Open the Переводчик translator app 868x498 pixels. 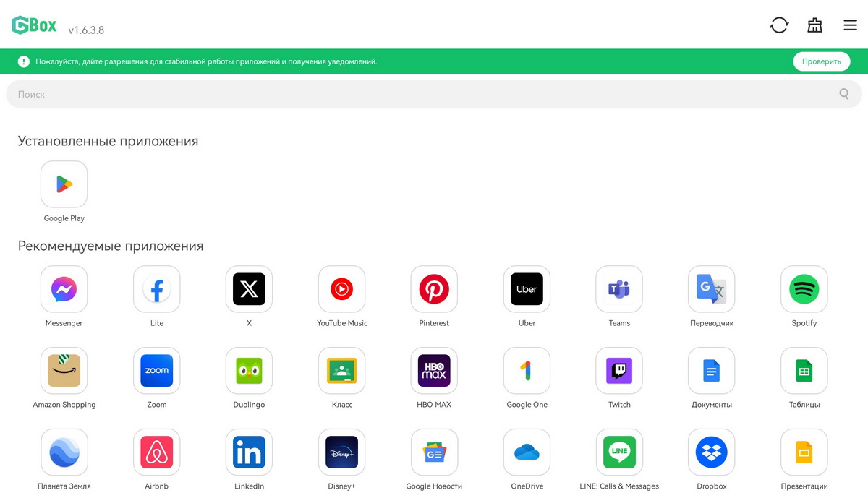click(x=712, y=289)
